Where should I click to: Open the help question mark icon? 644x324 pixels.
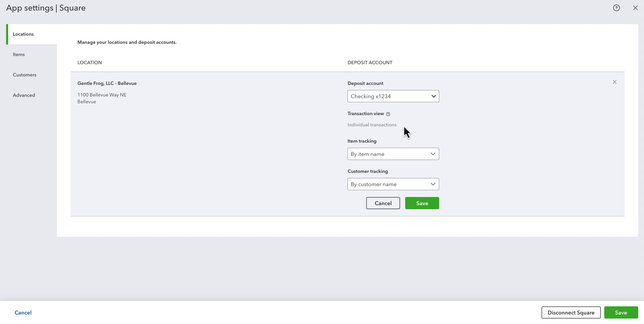[616, 8]
